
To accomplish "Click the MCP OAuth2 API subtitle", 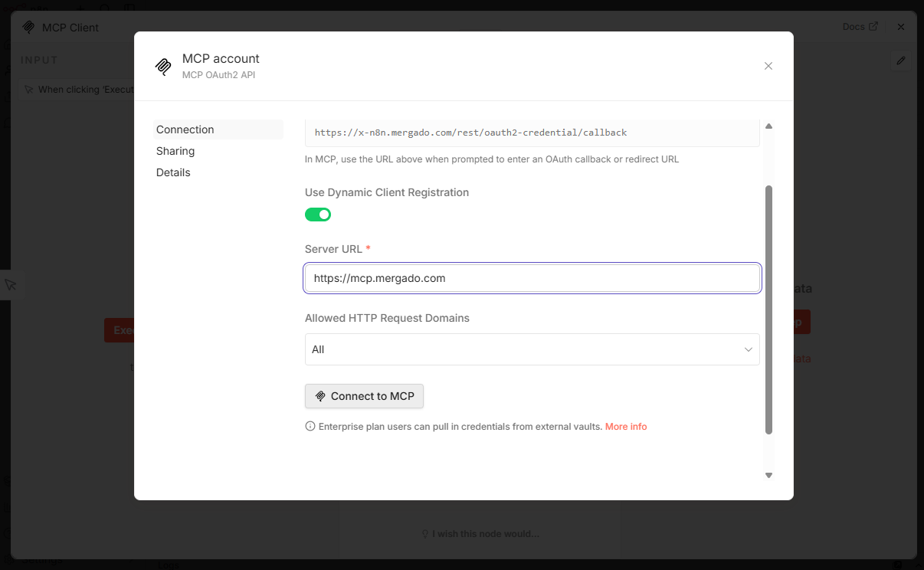I will point(218,75).
